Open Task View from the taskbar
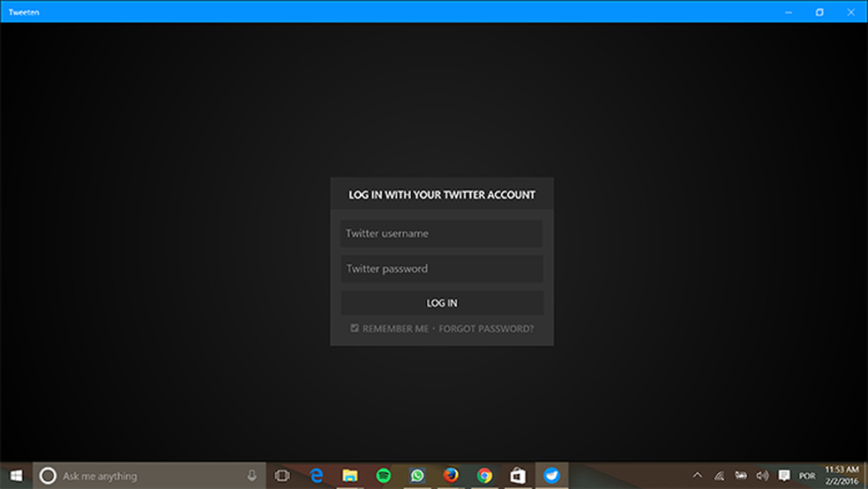 pyautogui.click(x=282, y=476)
